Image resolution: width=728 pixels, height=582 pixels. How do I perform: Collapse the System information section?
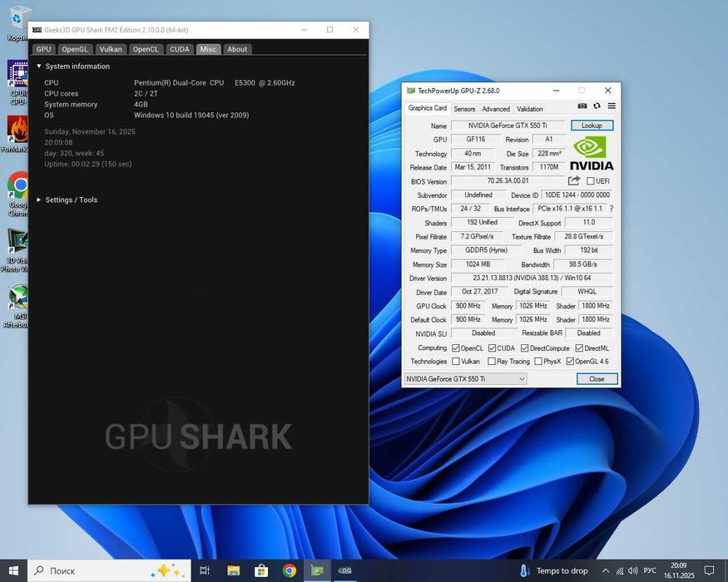tap(39, 67)
